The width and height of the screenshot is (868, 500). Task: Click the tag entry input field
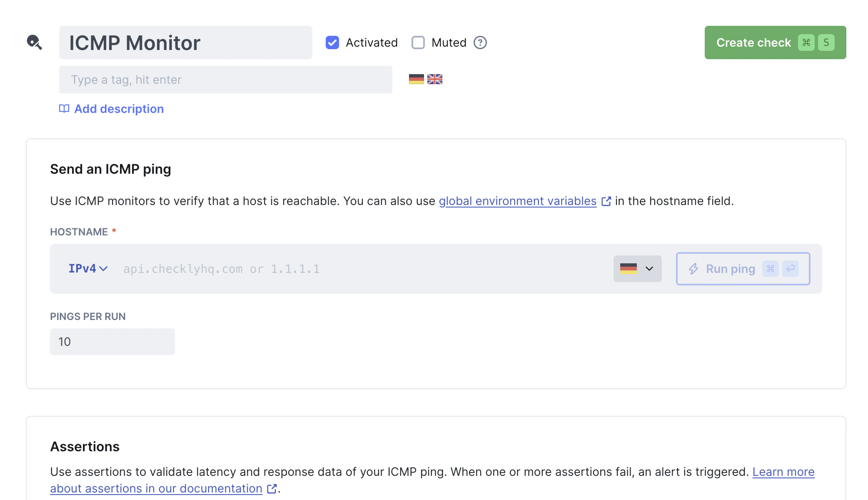click(225, 80)
